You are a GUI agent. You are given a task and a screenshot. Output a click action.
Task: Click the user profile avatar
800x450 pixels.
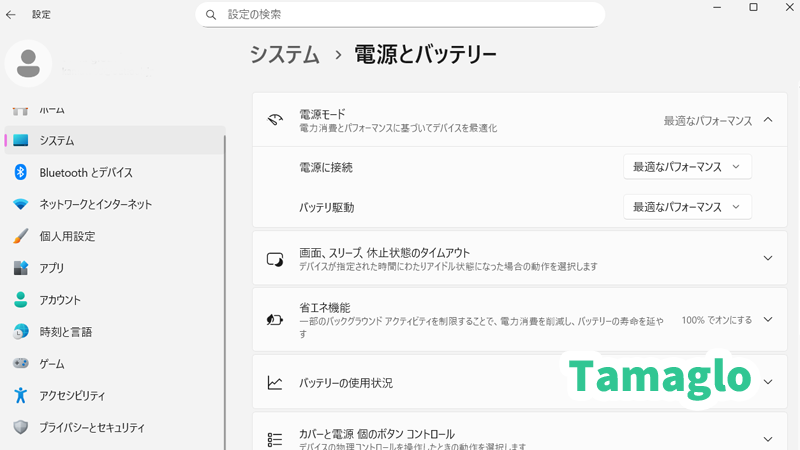coord(29,63)
